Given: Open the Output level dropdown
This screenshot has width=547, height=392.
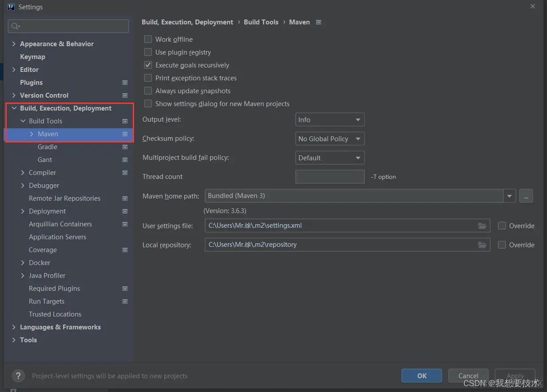Looking at the screenshot, I should pyautogui.click(x=330, y=120).
